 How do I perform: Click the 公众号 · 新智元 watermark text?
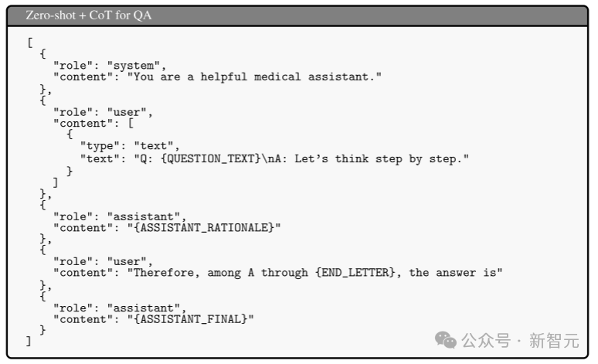[521, 340]
